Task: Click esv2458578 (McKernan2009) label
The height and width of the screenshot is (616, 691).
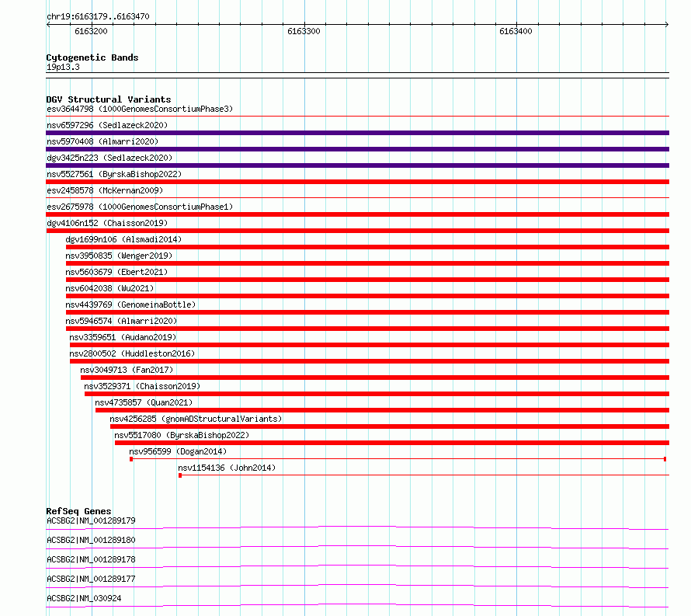Action: (105, 190)
